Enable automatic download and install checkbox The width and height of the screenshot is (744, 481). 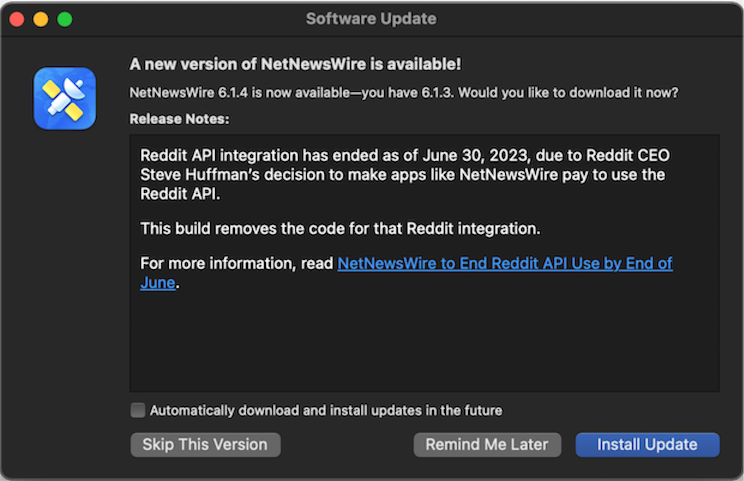[x=137, y=410]
